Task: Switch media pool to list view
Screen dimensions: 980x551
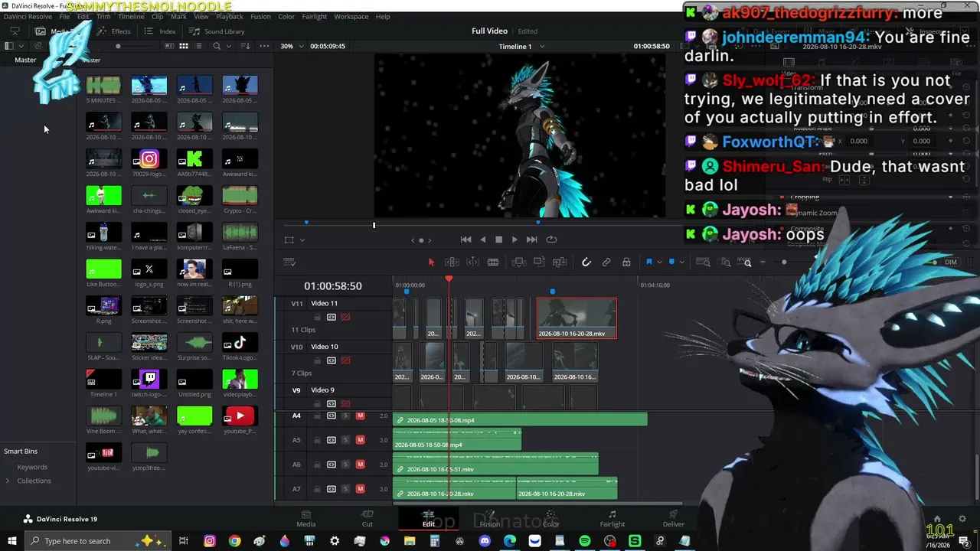Action: coord(200,46)
